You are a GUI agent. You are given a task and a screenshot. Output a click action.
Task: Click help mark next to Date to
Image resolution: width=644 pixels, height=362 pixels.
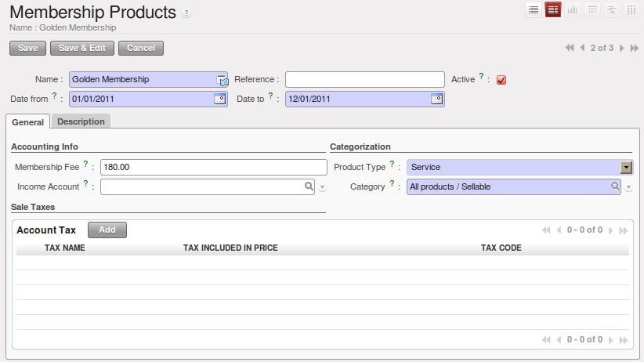270,96
